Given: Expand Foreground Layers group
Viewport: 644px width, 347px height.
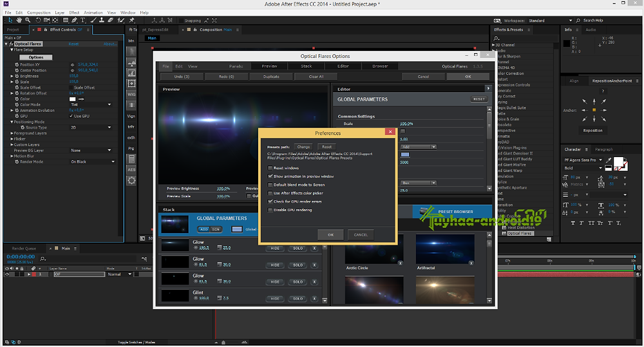Looking at the screenshot, I should (x=12, y=133).
